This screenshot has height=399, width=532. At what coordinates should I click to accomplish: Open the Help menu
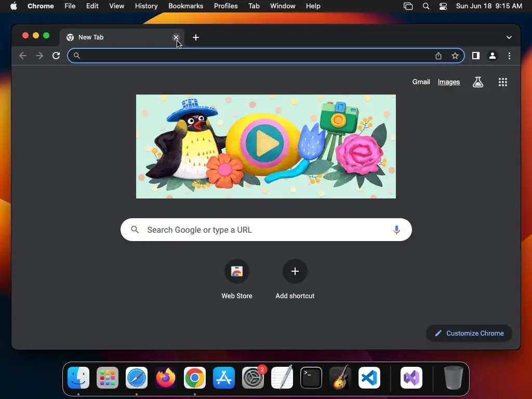coord(313,6)
